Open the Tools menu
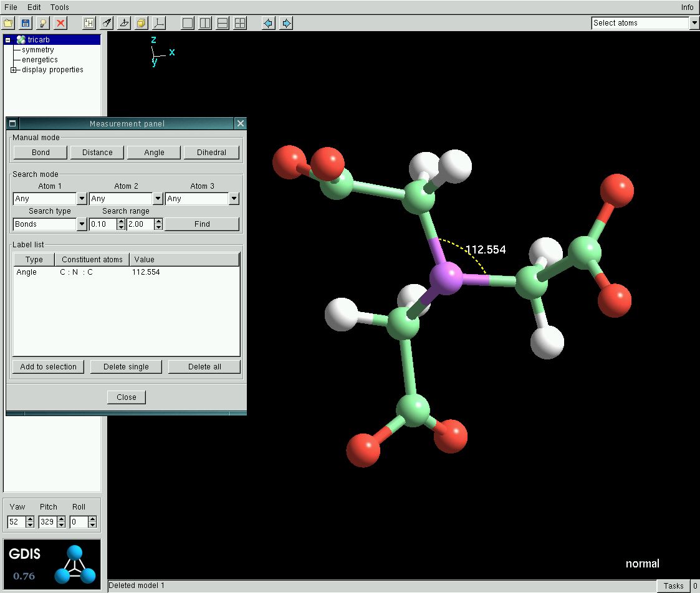Viewport: 700px width, 593px height. pyautogui.click(x=60, y=7)
